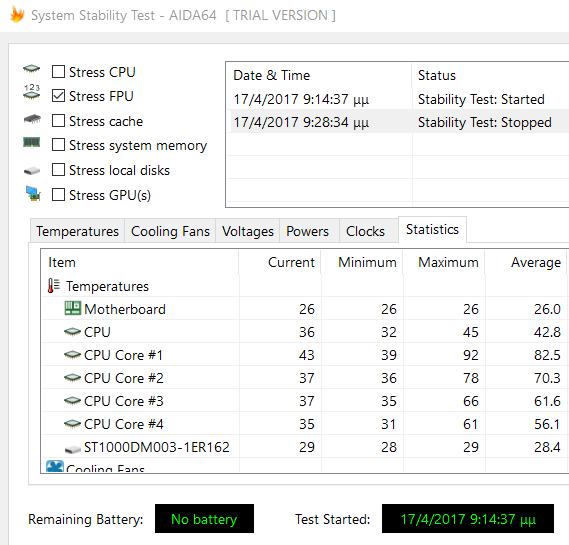
Task: Select the Stability Test: Started log row
Action: 398,99
